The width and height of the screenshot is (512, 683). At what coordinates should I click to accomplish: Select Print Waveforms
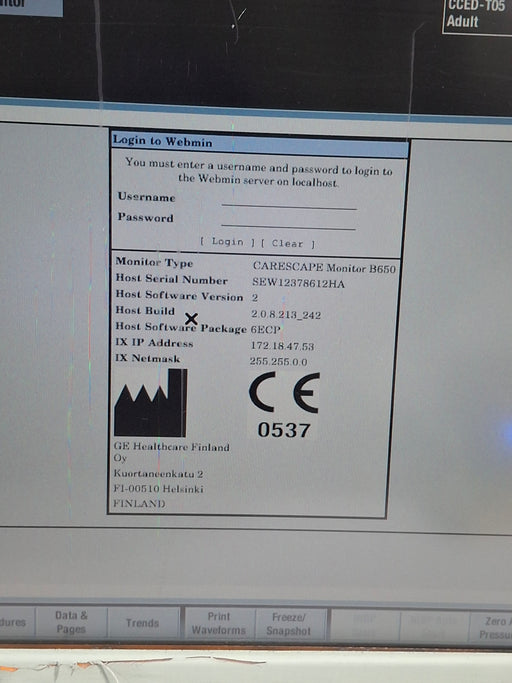pyautogui.click(x=219, y=623)
